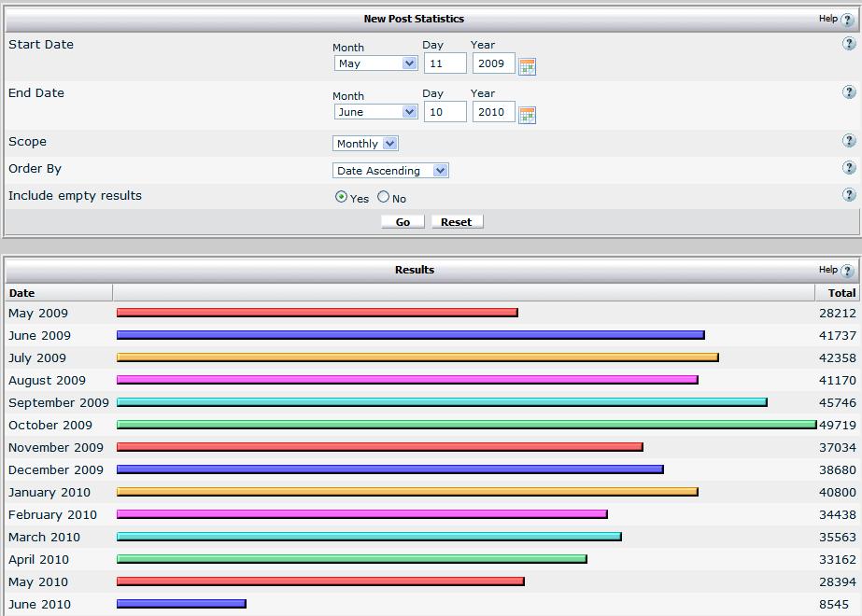Click the help icon for Scope row
862x616 pixels.
coord(849,141)
